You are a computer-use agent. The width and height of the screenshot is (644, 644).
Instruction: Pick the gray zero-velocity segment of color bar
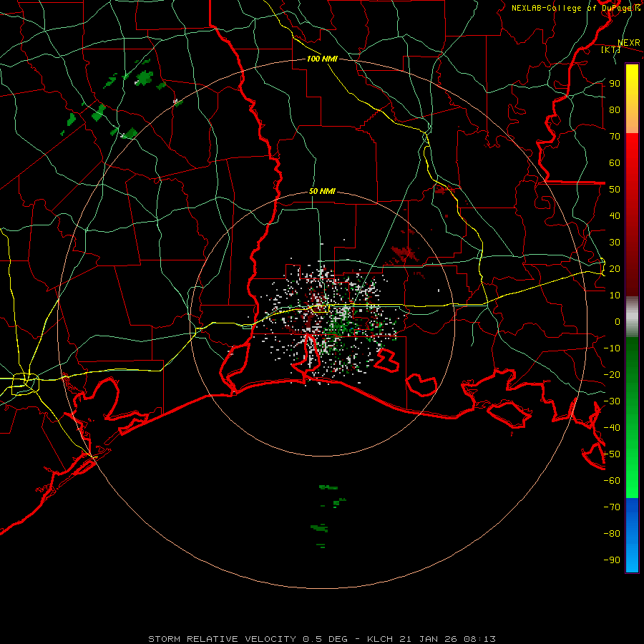click(x=632, y=317)
